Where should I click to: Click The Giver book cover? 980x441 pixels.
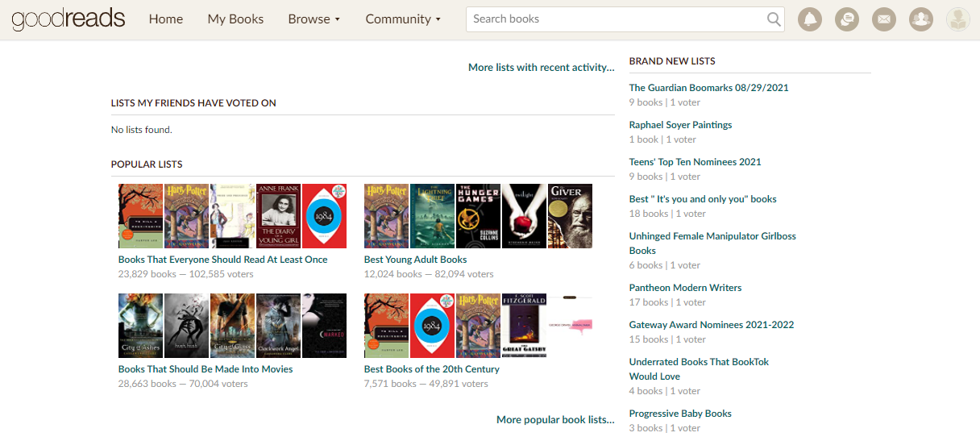(570, 216)
